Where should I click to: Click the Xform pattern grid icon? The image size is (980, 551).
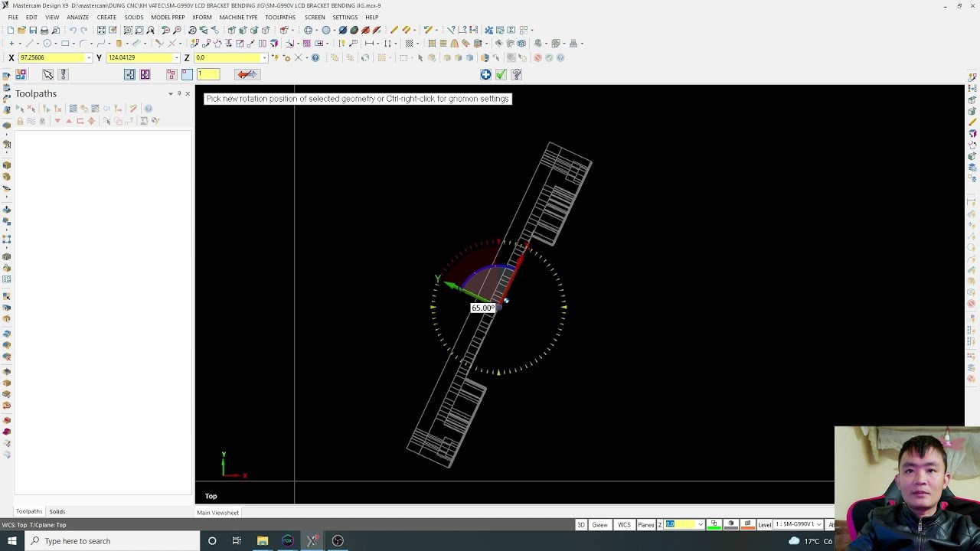(306, 43)
